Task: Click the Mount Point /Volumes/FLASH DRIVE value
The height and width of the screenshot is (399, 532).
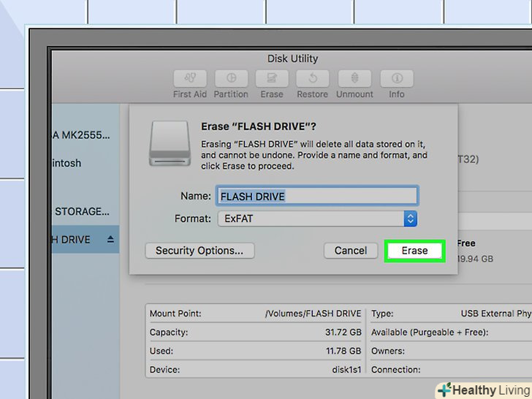Action: (313, 313)
